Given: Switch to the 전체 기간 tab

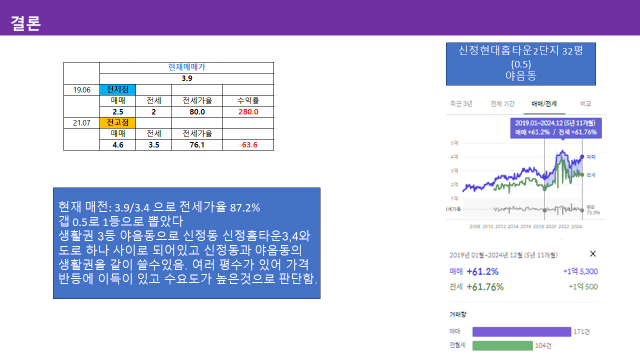Looking at the screenshot, I should point(502,104).
